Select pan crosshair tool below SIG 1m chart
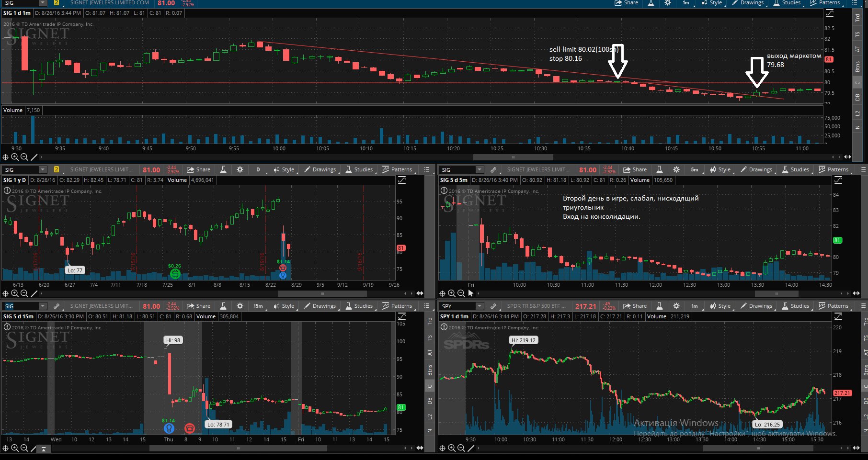Viewport: 868px width, 460px height. [x=6, y=157]
